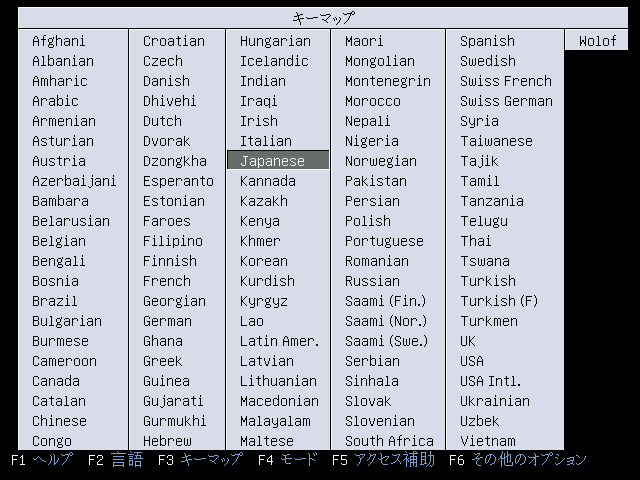Pick Swiss German keymap entry
This screenshot has width=640, height=480.
click(507, 101)
